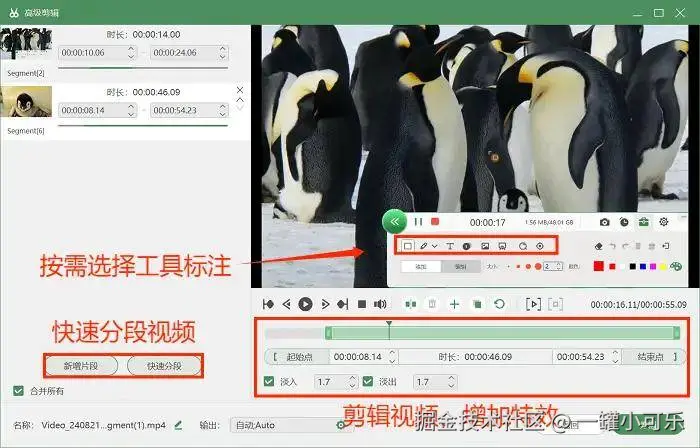Image resolution: width=700 pixels, height=448 pixels.
Task: Select the numbered marker tool
Action: (x=467, y=246)
